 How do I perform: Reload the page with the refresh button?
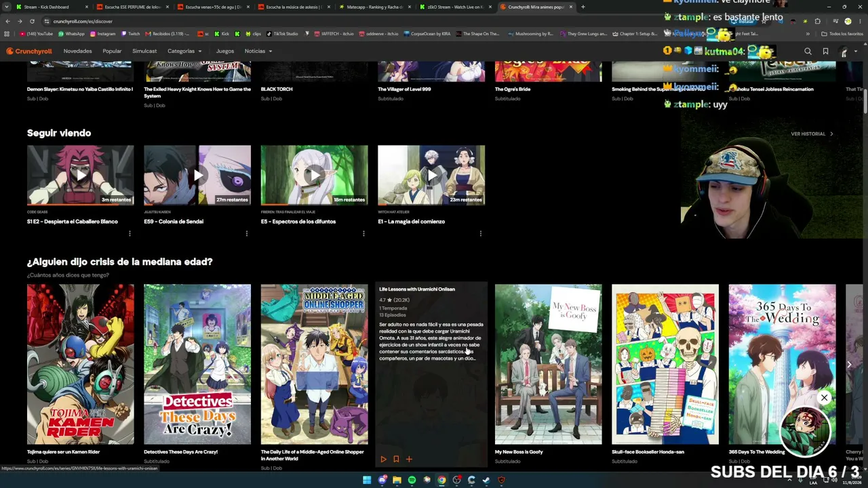[32, 21]
